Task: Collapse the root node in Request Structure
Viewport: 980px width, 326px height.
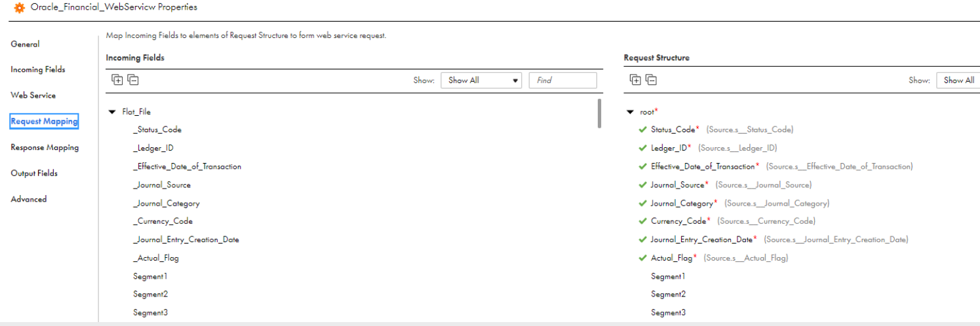Action: coord(630,112)
